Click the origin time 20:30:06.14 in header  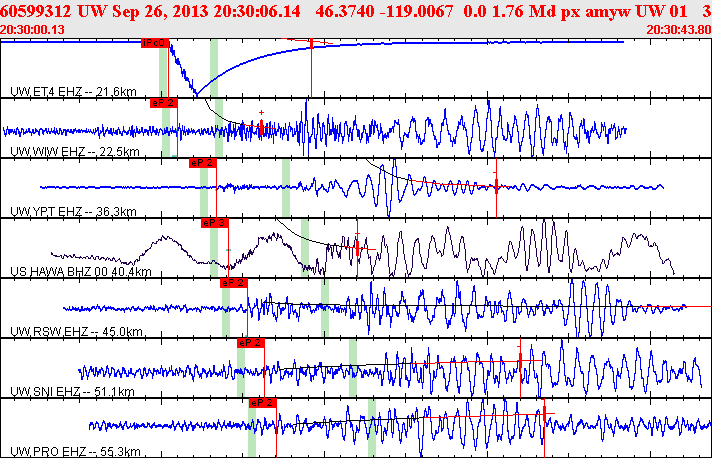point(257,11)
